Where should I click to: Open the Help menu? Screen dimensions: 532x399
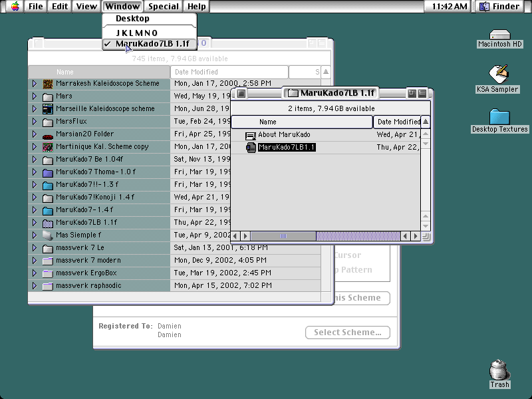click(x=196, y=6)
